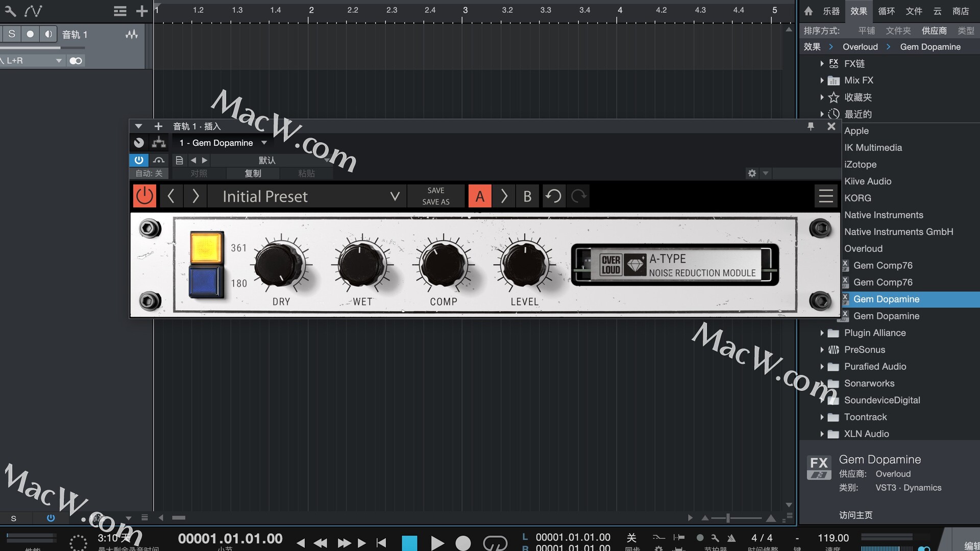The image size is (980, 551).
Task: Expand the PreSonus folder
Action: pyautogui.click(x=822, y=350)
